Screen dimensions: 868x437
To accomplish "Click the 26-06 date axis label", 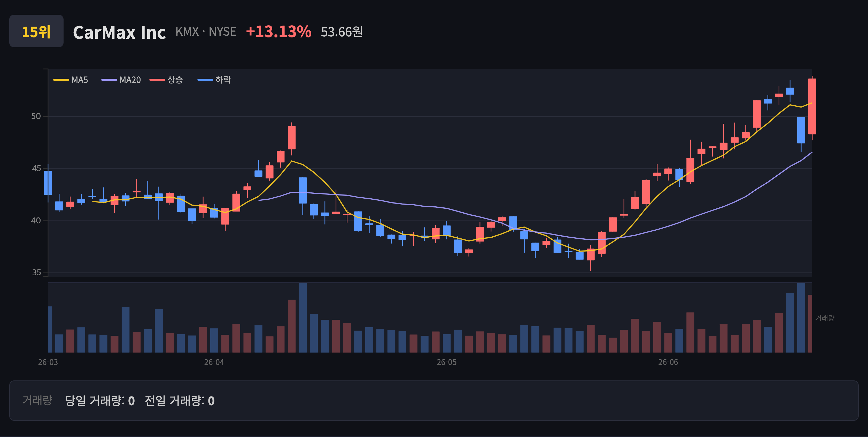I will (668, 362).
